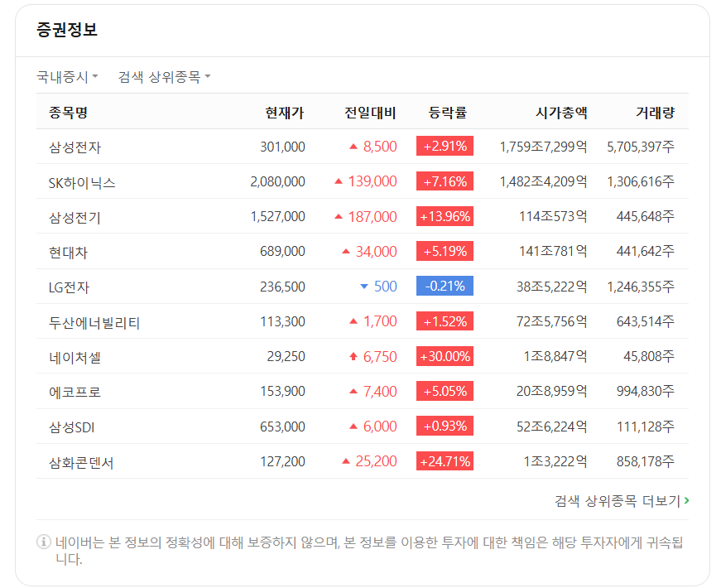Click volume 1,246,355주
The height and width of the screenshot is (588, 721).
641,287
